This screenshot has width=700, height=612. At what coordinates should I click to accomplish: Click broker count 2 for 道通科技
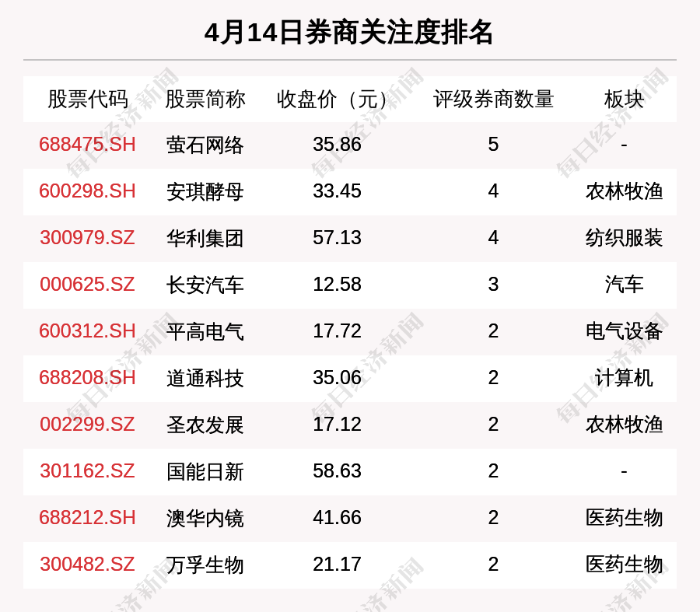[x=493, y=378]
